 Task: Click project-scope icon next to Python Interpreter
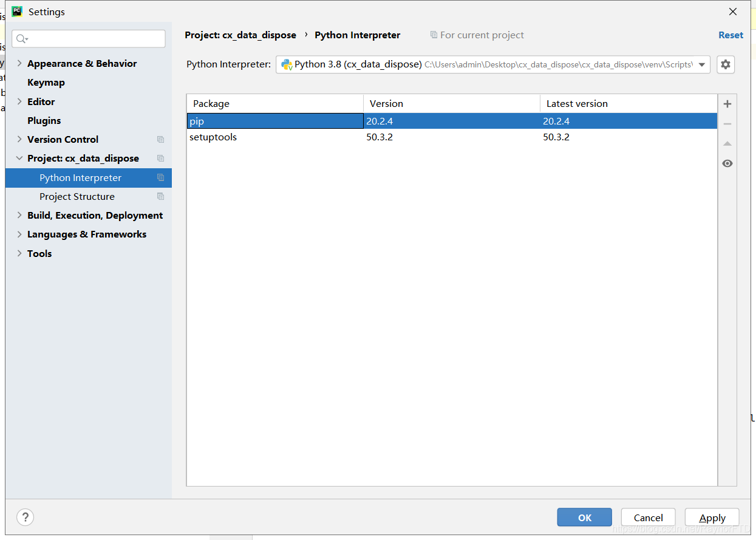[x=160, y=178]
